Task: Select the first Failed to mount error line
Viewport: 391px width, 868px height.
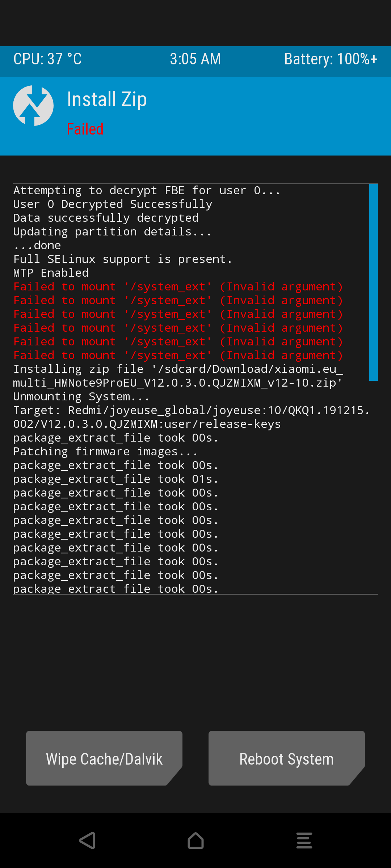Action: coord(178,287)
